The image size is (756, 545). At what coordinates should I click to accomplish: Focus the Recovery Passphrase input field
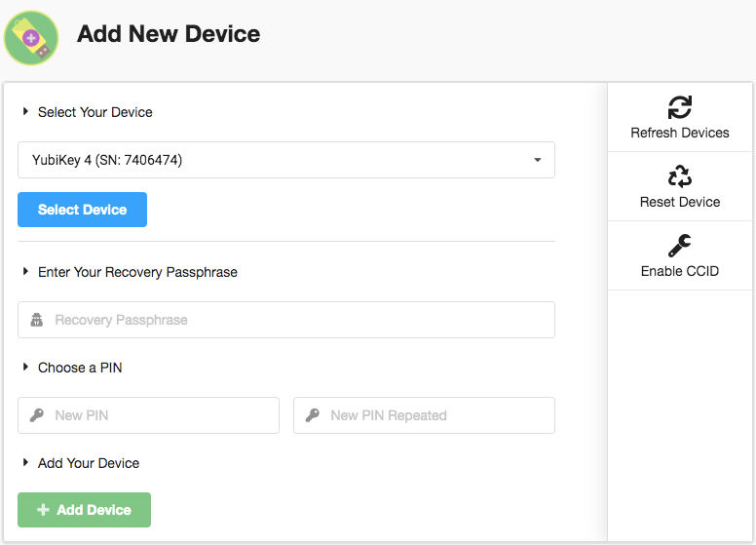point(286,320)
